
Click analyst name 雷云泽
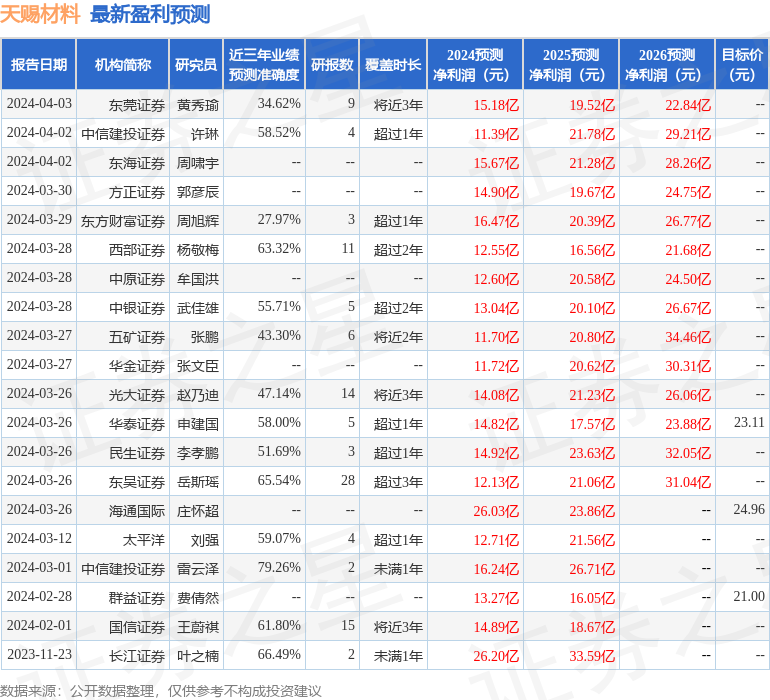coord(197,569)
